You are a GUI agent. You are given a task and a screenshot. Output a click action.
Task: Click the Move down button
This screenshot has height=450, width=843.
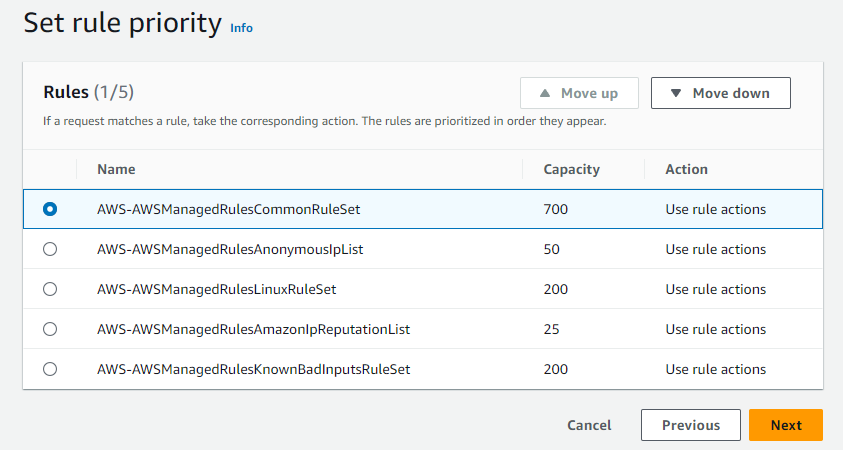click(720, 93)
